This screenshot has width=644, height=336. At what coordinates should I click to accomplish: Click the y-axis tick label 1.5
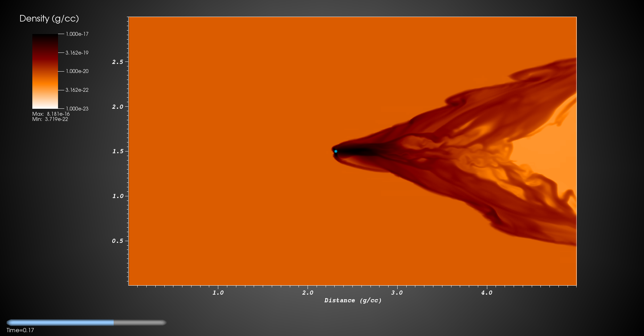coord(117,151)
